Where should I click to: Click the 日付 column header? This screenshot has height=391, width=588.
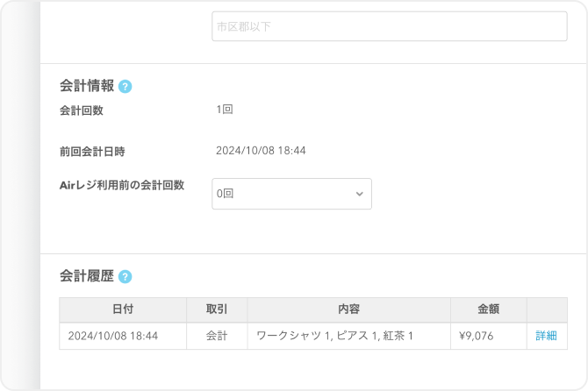click(123, 309)
